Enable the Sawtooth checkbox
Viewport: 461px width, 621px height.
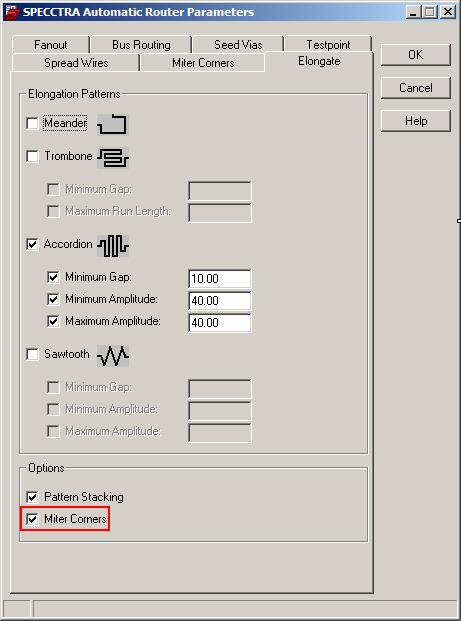click(32, 354)
